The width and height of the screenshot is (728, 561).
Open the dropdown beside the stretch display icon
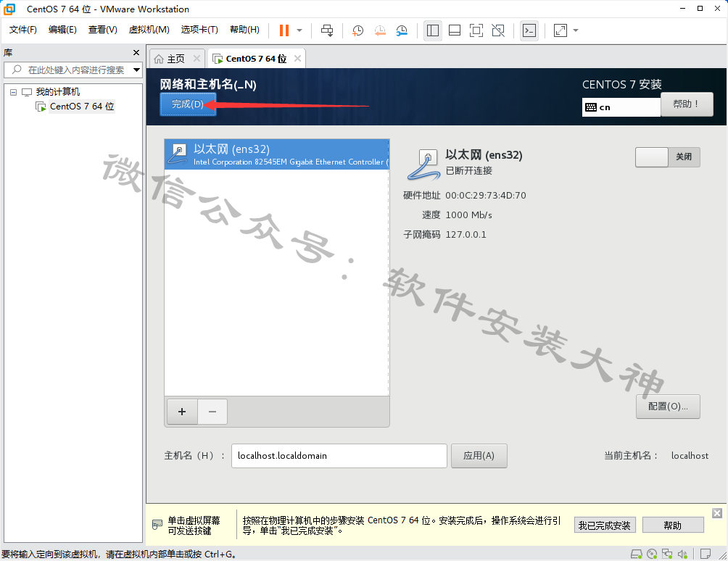[576, 30]
